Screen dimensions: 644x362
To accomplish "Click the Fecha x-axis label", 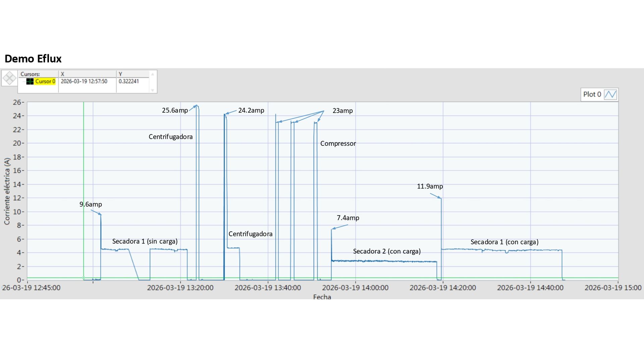I will point(322,297).
